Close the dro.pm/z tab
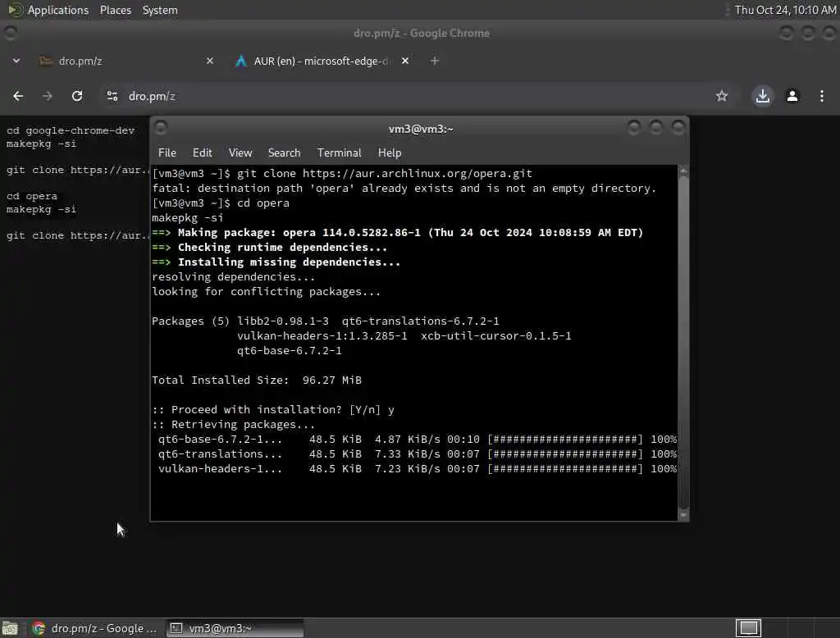Screen dimensions: 840x638 coord(210,61)
